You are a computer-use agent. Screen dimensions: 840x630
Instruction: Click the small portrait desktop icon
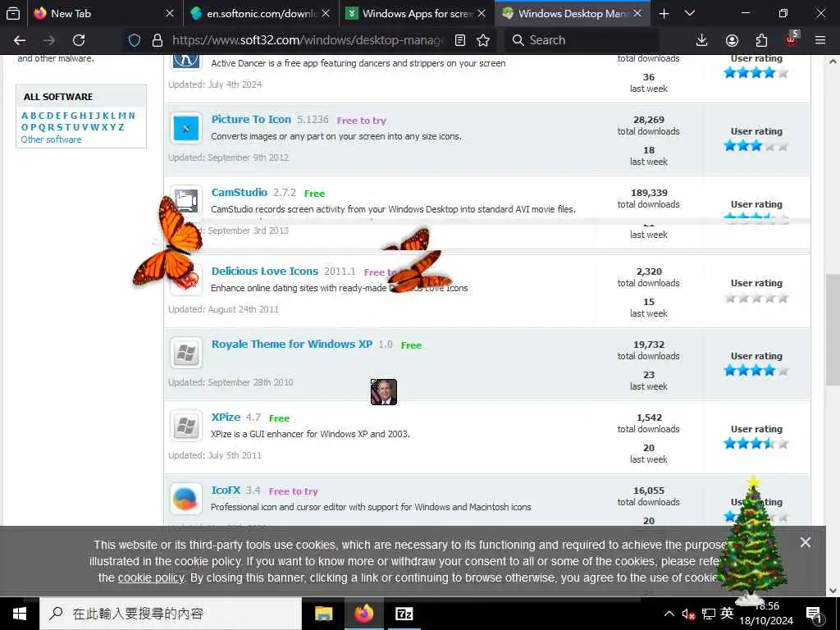pos(384,391)
